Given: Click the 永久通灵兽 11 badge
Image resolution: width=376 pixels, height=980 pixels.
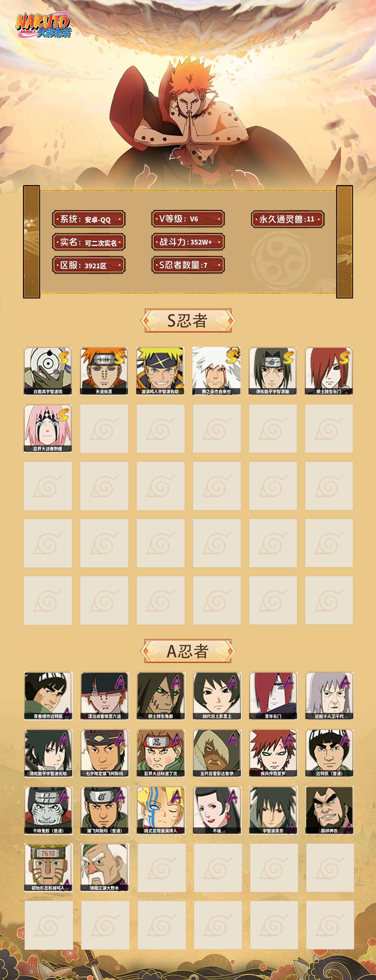Looking at the screenshot, I should 288,219.
